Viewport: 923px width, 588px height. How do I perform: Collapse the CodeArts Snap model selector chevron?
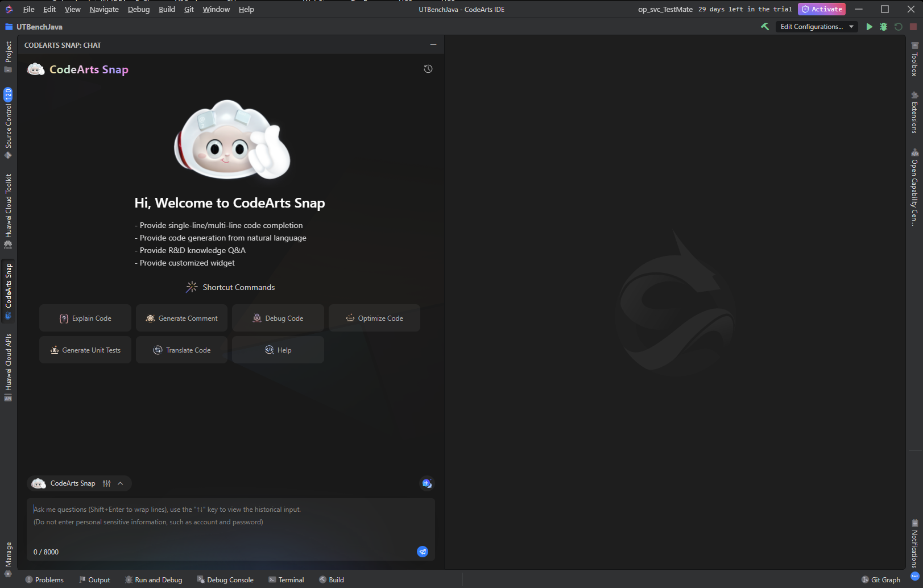119,483
